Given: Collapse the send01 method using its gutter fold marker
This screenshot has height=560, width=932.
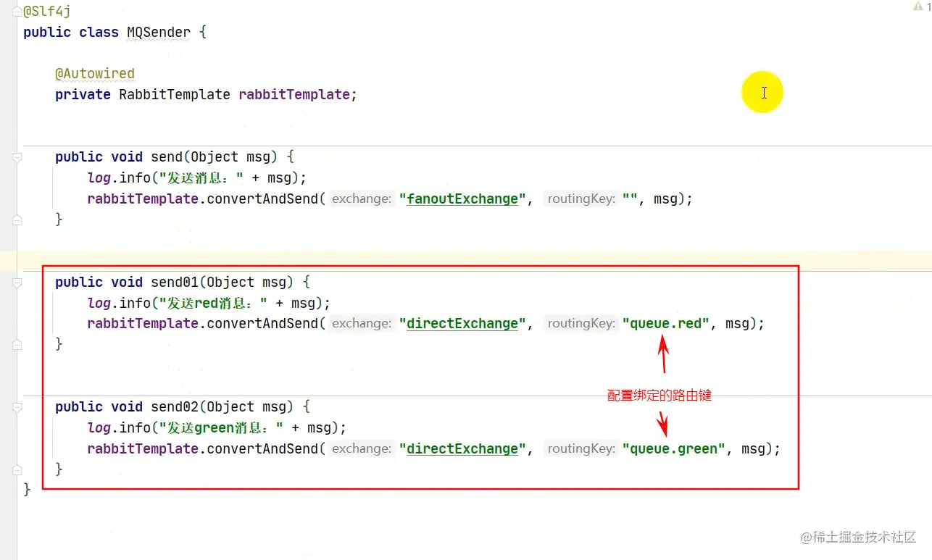Looking at the screenshot, I should 17,282.
